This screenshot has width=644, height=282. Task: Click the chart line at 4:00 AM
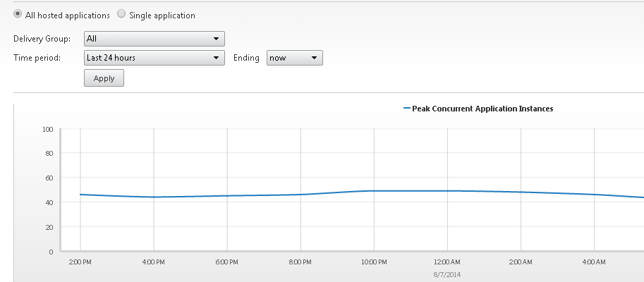point(594,195)
